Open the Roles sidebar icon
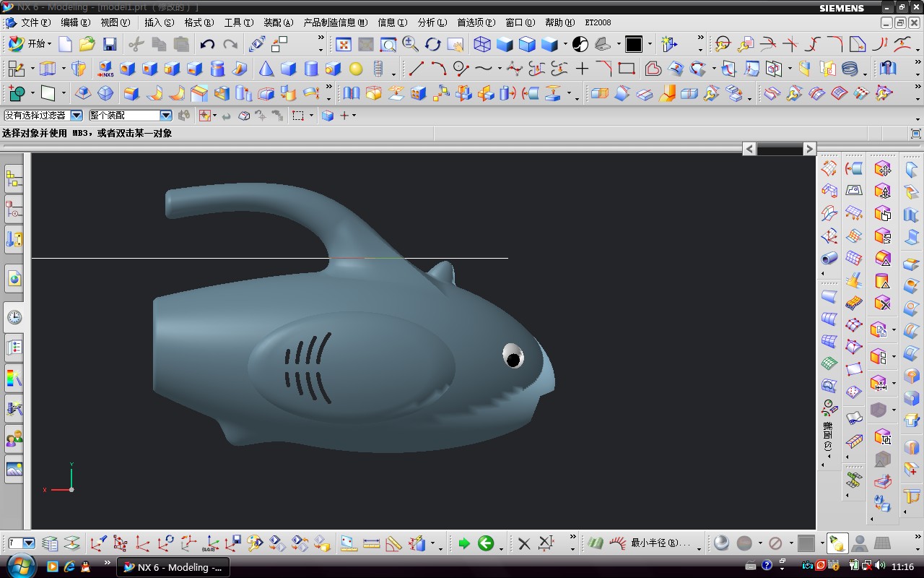The image size is (924, 578). (x=14, y=438)
